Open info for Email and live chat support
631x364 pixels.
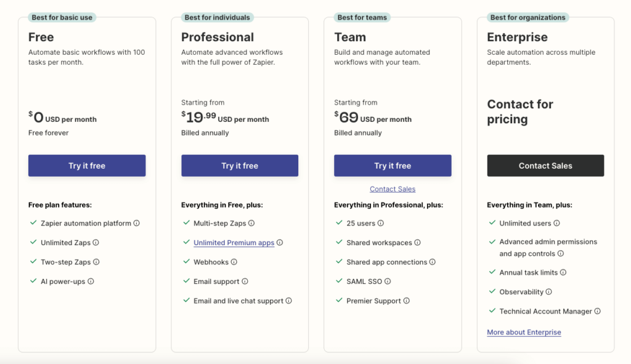tap(288, 301)
